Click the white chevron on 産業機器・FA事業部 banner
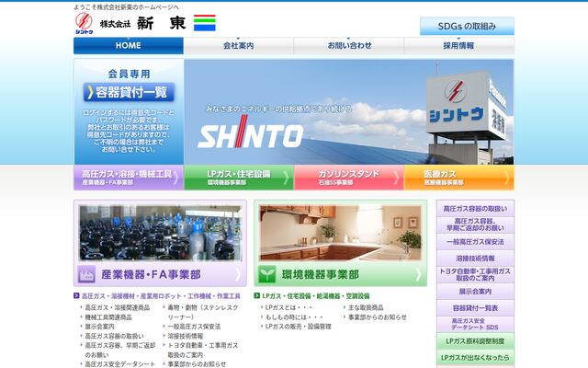Screen dimensions: 588x368 238,274
